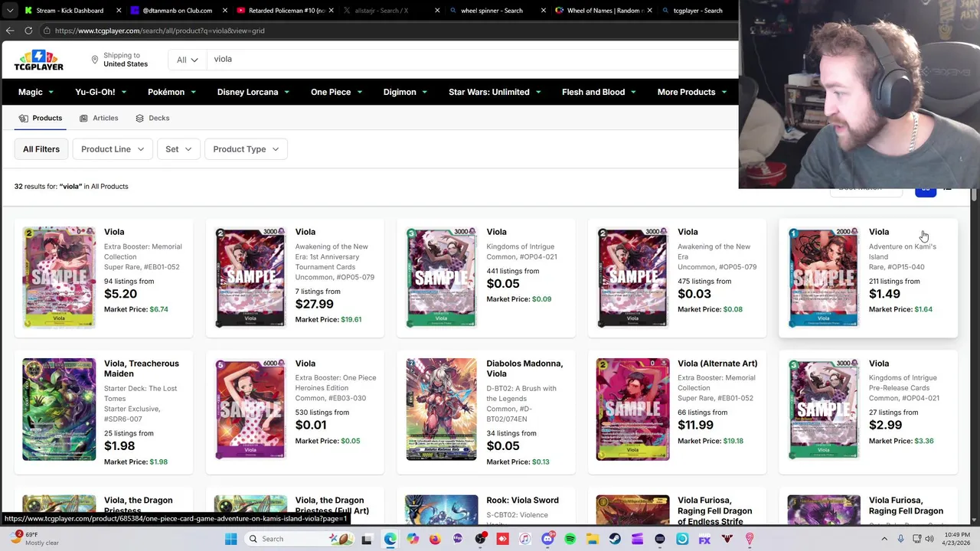The width and height of the screenshot is (980, 551).
Task: Launch Firefox from the taskbar
Action: [435, 539]
